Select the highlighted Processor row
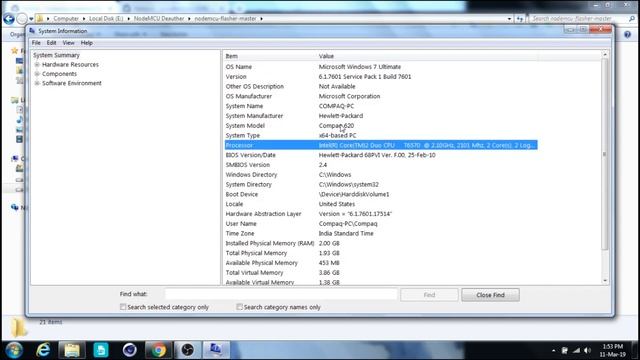Image resolution: width=640 pixels, height=360 pixels. coord(381,145)
